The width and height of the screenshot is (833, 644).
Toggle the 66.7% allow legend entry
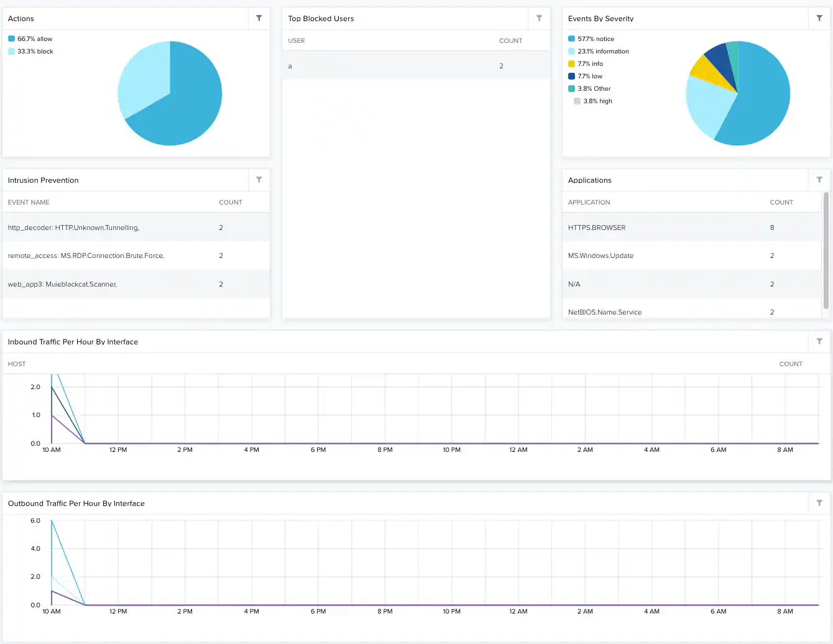tap(30, 39)
